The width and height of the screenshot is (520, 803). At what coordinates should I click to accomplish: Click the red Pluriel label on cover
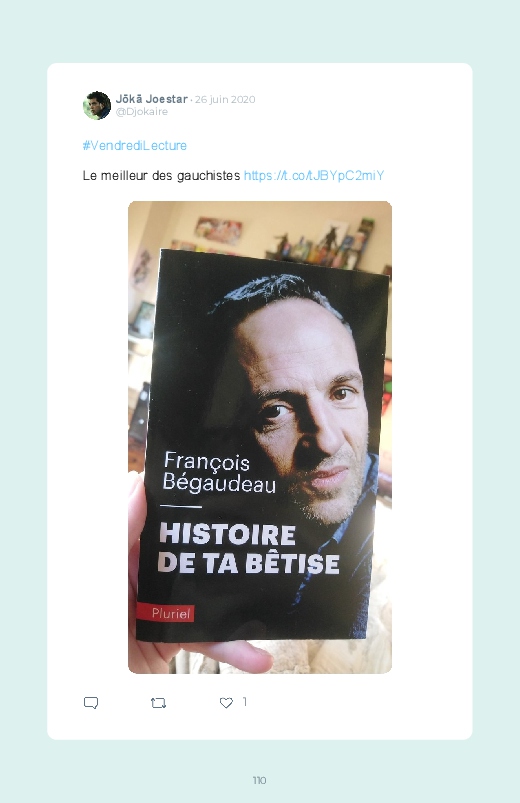point(165,613)
